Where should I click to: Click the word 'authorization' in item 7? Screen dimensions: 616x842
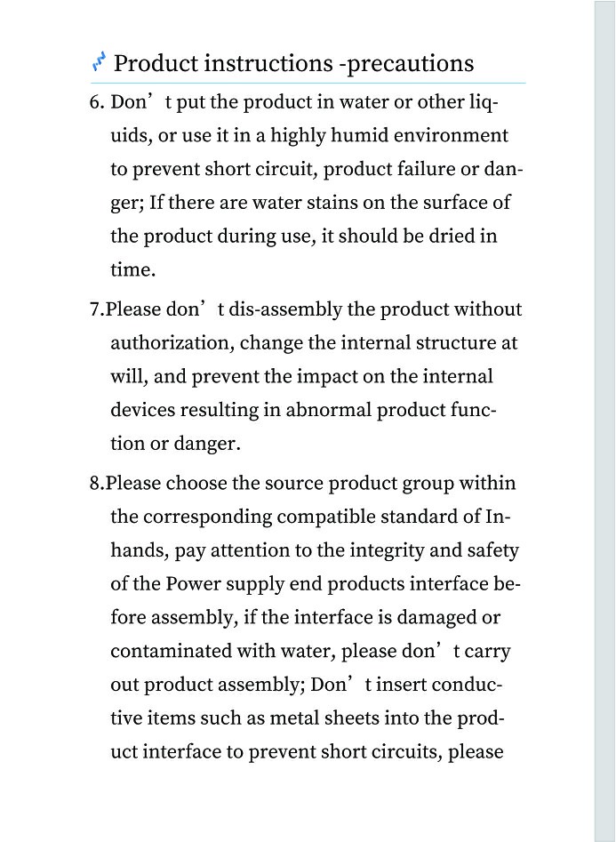[x=172, y=343]
